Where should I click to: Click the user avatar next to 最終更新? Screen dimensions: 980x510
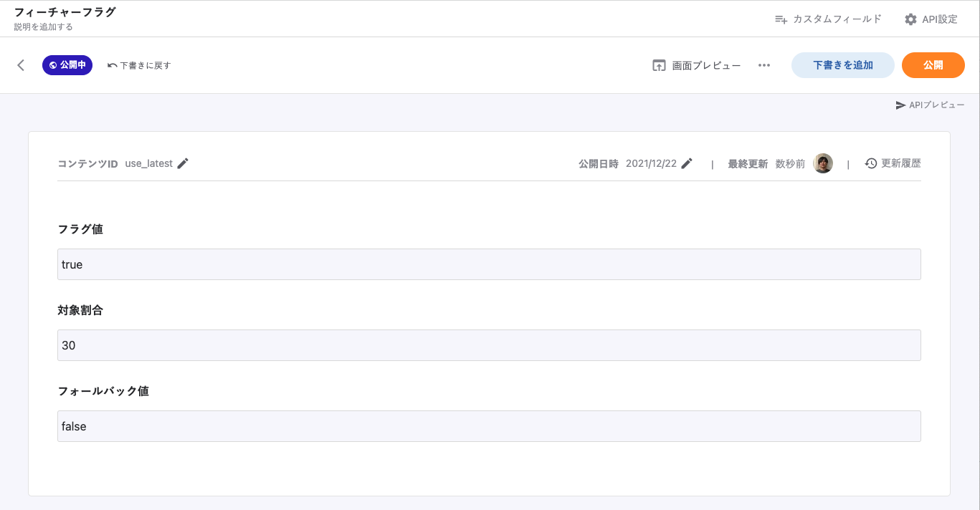(x=823, y=163)
